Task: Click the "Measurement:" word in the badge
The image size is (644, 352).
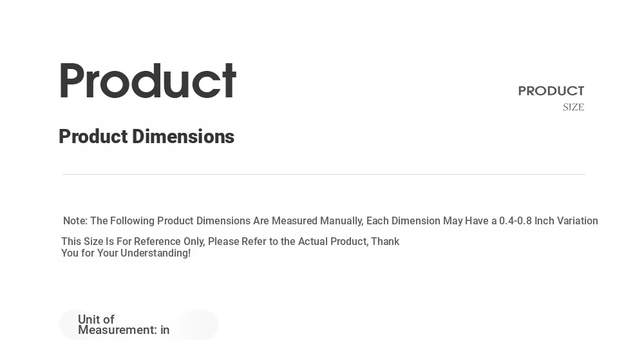Action: 117,330
